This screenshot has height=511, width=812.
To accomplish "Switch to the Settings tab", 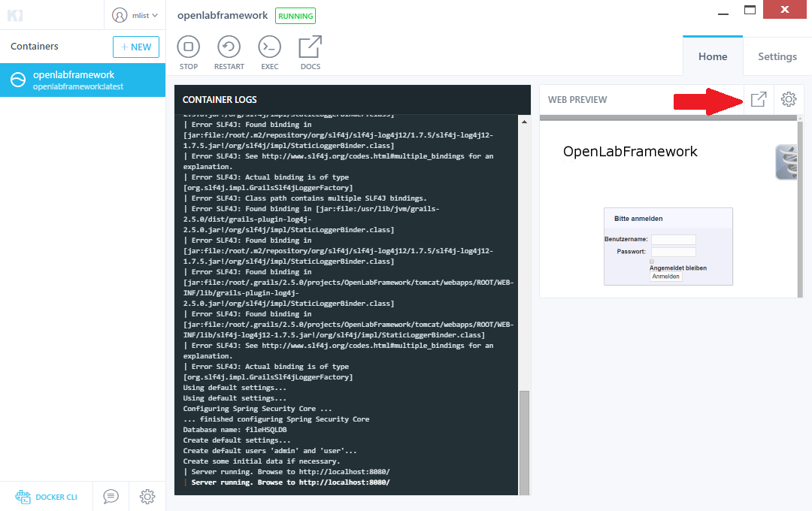I will point(777,56).
